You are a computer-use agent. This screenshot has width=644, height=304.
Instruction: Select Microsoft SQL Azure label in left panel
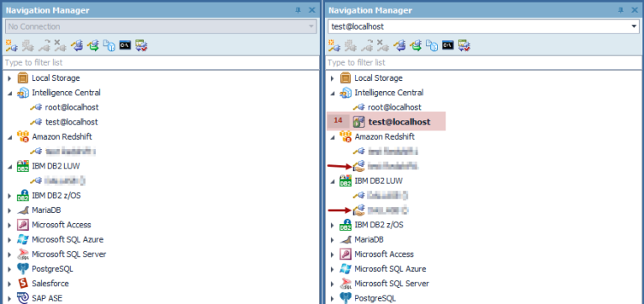coord(68,239)
